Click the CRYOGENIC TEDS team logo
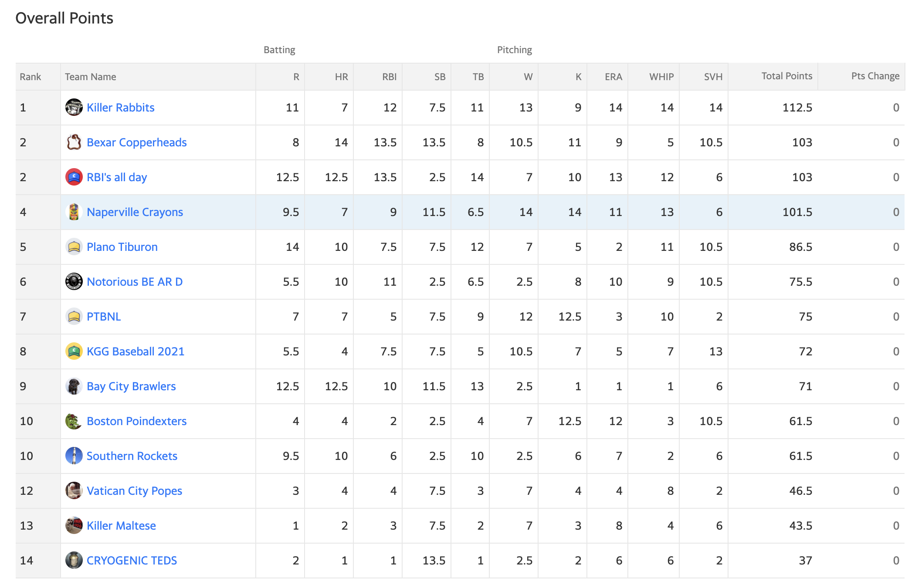The width and height of the screenshot is (915, 588). 74,560
